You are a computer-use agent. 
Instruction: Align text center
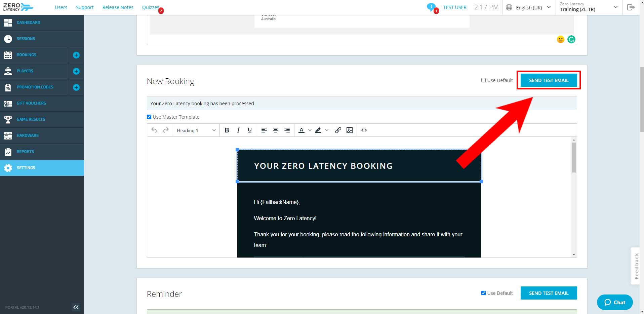[x=276, y=130]
